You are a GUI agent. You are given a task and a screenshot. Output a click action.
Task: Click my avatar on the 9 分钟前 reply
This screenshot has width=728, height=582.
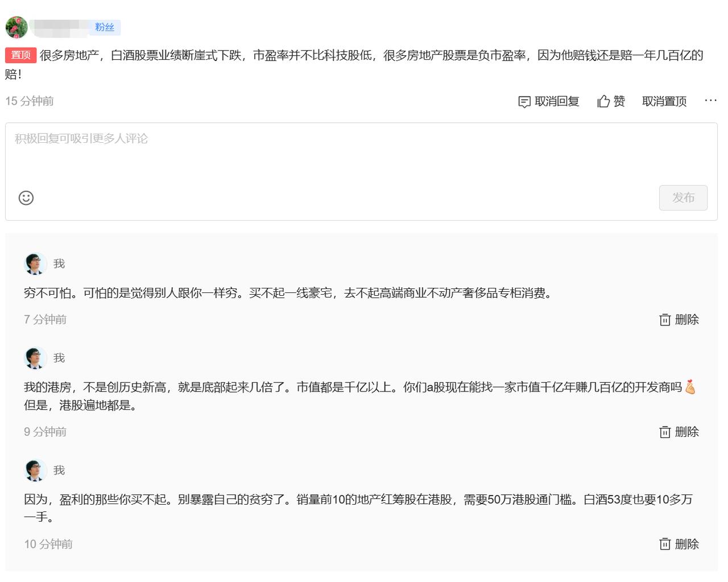click(35, 358)
